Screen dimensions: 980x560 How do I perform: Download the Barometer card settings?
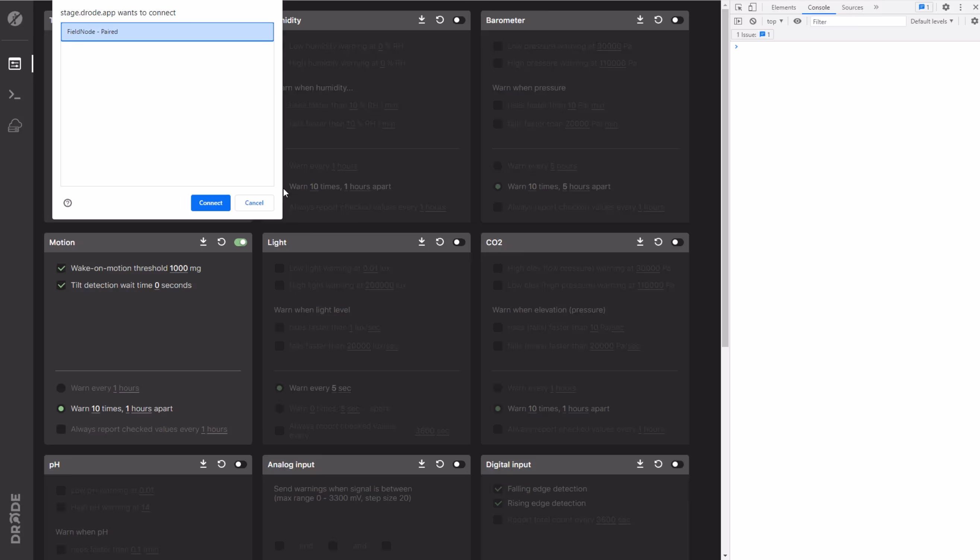640,20
